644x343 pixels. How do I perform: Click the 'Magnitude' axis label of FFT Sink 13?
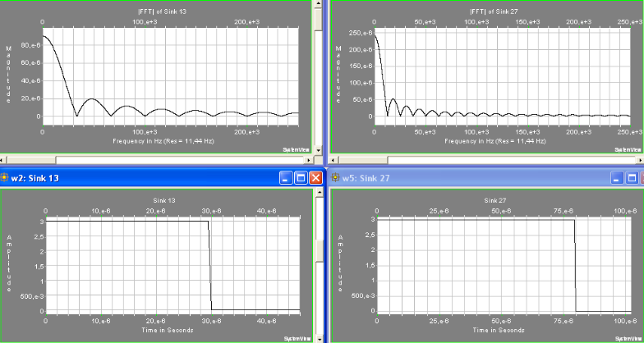pos(9,75)
